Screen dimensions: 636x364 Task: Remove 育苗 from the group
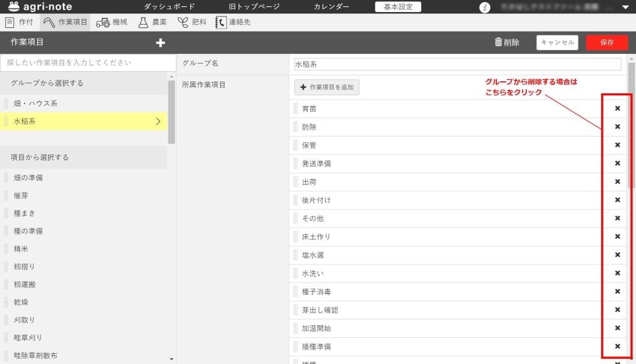coord(617,109)
